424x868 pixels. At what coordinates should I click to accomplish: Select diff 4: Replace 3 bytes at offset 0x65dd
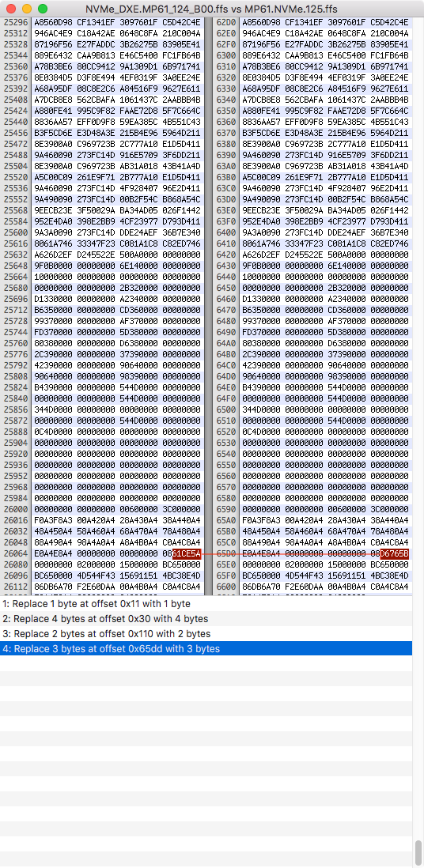coord(206,648)
